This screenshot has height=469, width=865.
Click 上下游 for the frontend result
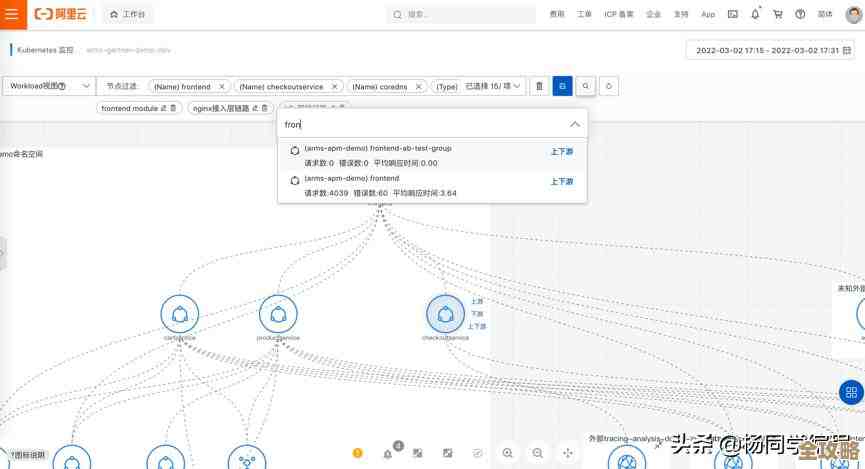(x=562, y=181)
